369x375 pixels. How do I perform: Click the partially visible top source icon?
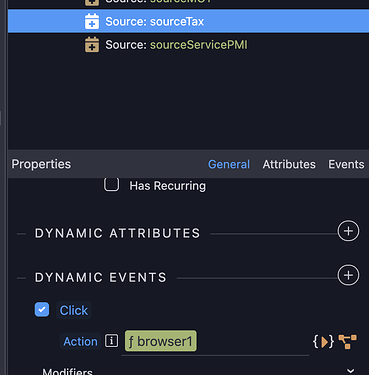pyautogui.click(x=92, y=3)
